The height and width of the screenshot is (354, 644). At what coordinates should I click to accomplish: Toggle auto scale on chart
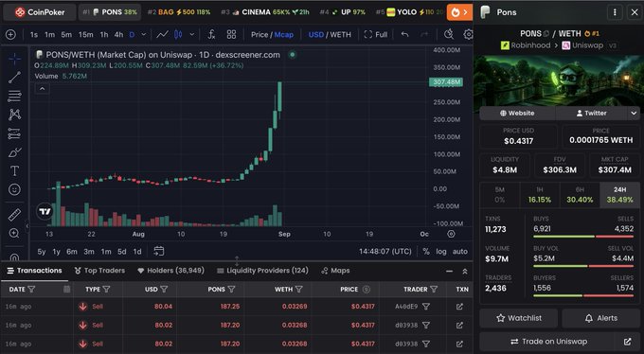click(x=460, y=252)
